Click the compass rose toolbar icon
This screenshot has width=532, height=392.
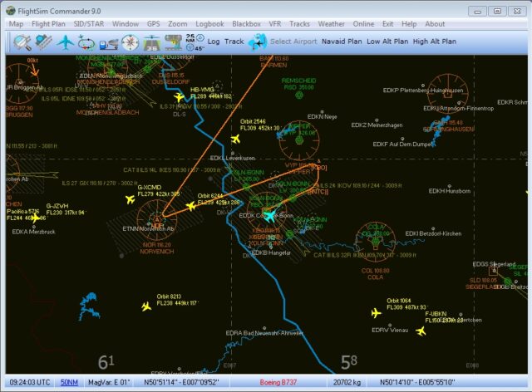(131, 42)
